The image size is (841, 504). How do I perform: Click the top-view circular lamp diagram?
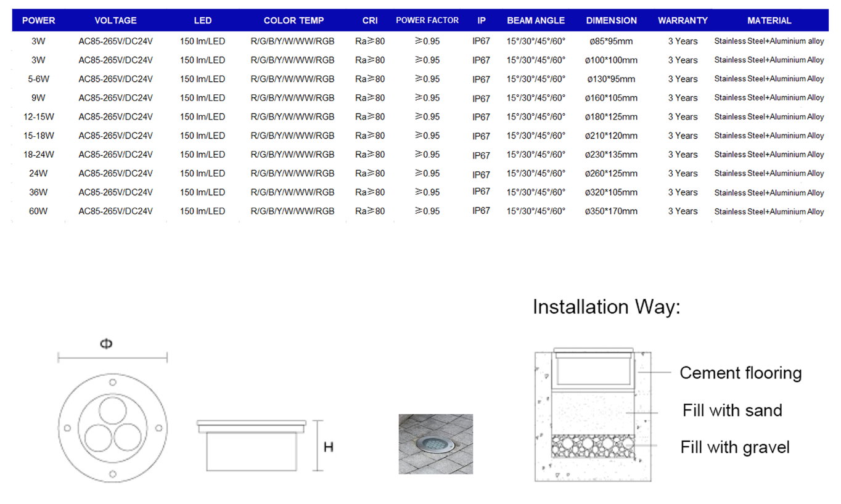click(113, 428)
